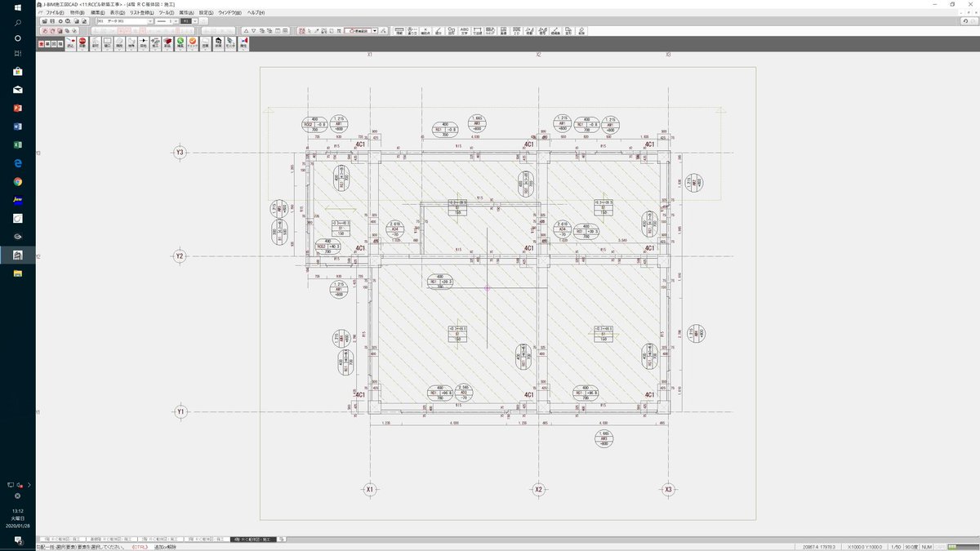The height and width of the screenshot is (551, 980).
Task: Click the Y2 grid axis bubble
Action: pyautogui.click(x=180, y=256)
